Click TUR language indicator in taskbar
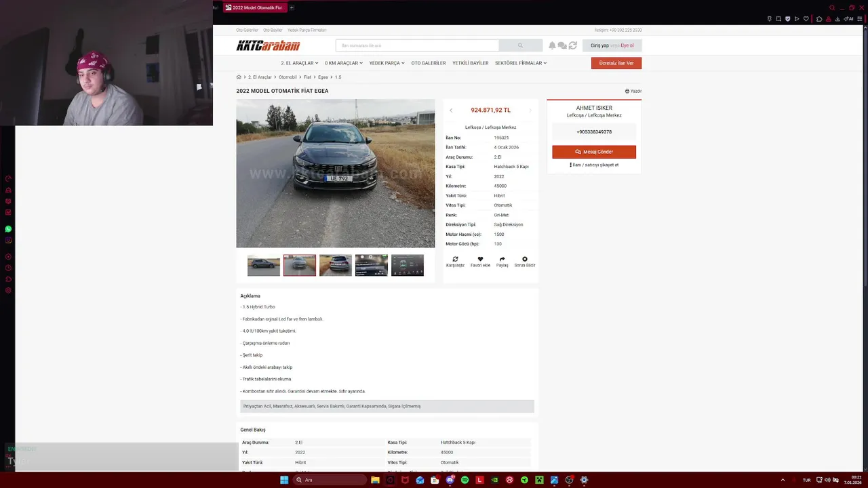868x488 pixels. pos(806,480)
